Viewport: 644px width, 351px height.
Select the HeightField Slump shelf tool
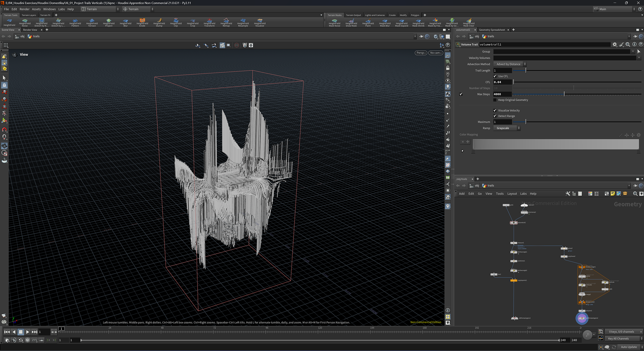159,22
